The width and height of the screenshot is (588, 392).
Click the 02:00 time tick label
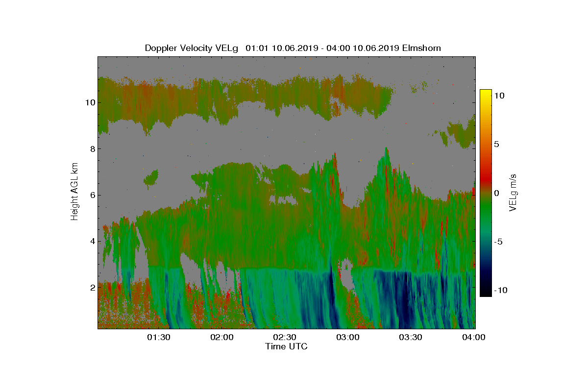tap(222, 338)
